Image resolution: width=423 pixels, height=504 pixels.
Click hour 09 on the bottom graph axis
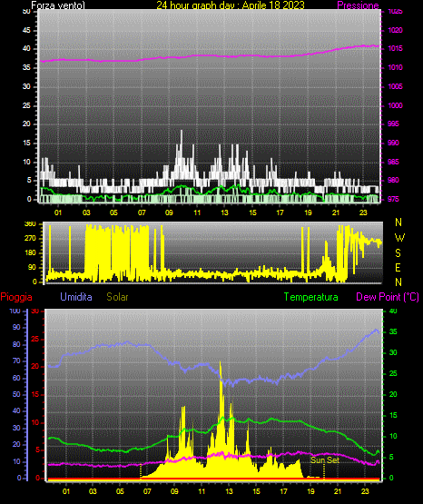(174, 491)
